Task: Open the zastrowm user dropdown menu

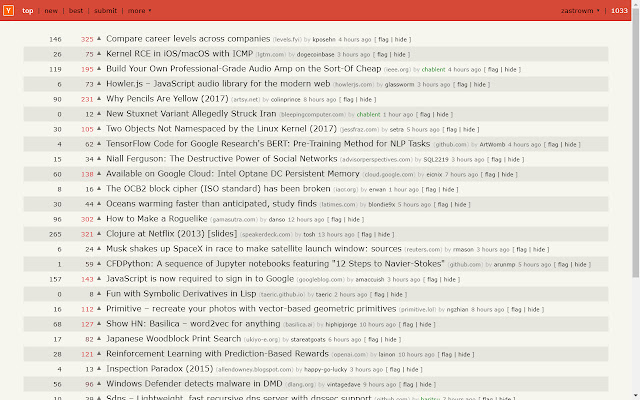Action: click(580, 11)
